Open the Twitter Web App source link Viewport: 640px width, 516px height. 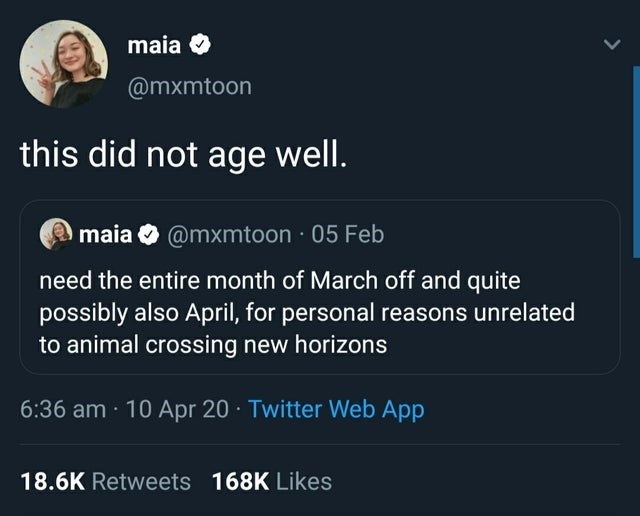tap(336, 410)
